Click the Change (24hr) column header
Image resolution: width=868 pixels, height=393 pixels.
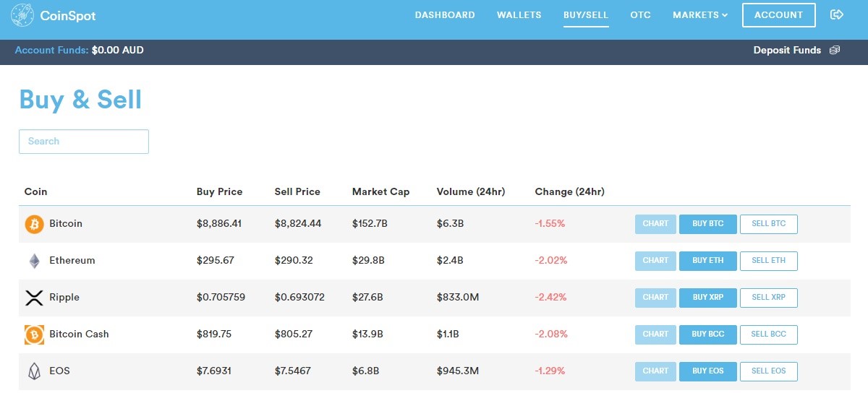[x=569, y=192]
